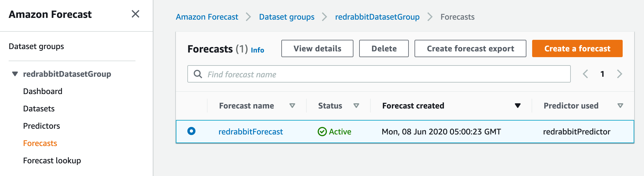644x176 pixels.
Task: Click the redrabbitPredictor cell
Action: click(577, 132)
